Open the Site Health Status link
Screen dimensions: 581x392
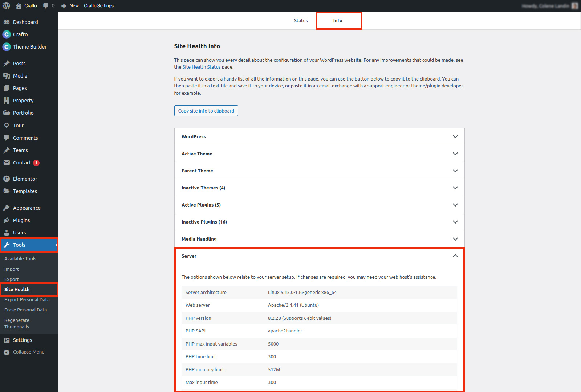(x=202, y=67)
